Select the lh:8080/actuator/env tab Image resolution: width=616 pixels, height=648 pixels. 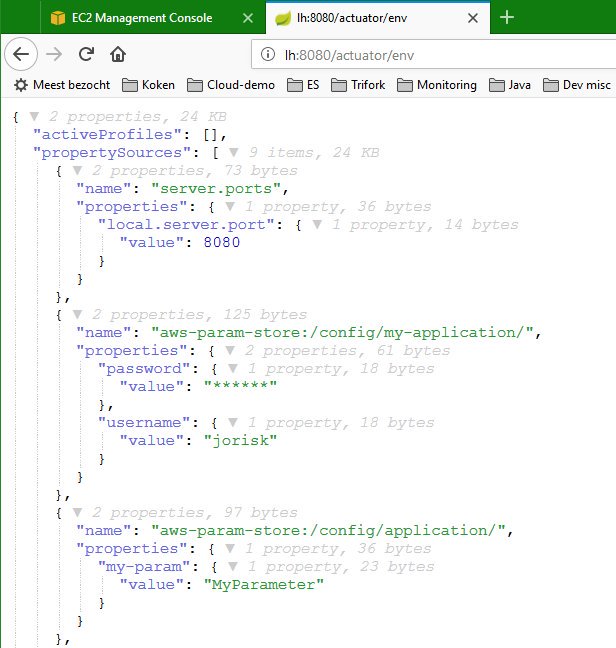coord(378,18)
